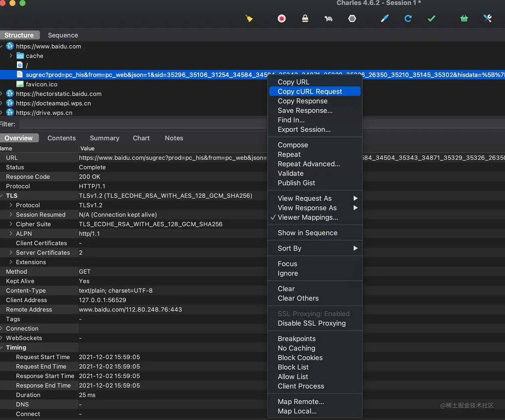The height and width of the screenshot is (420, 505).
Task: Click the root slash document icon
Action: tap(20, 65)
